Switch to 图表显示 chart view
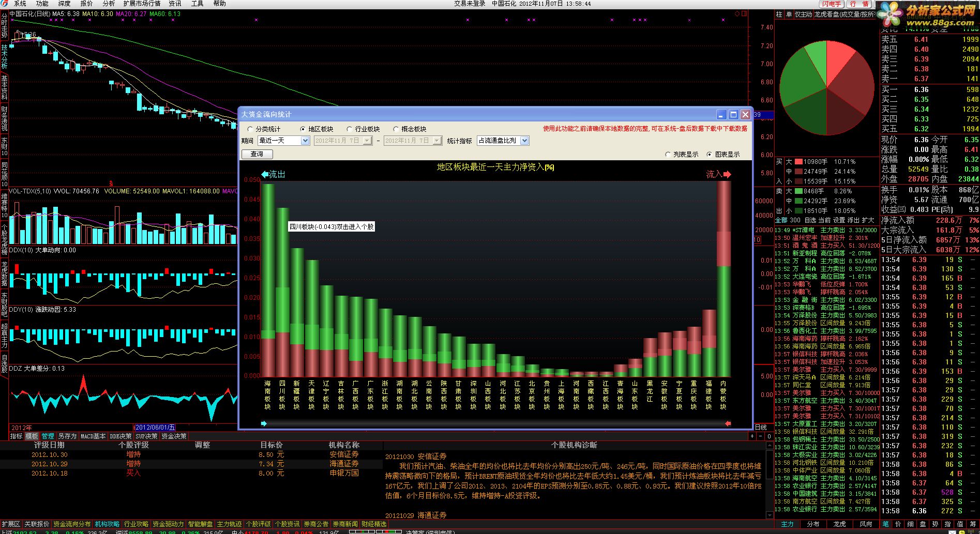 point(723,155)
